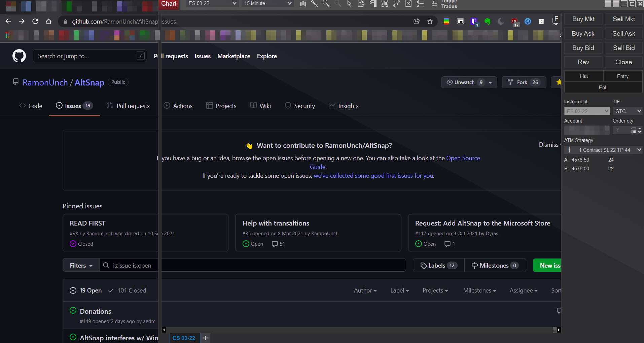The height and width of the screenshot is (343, 644).
Task: Go back in browser
Action: (8, 21)
